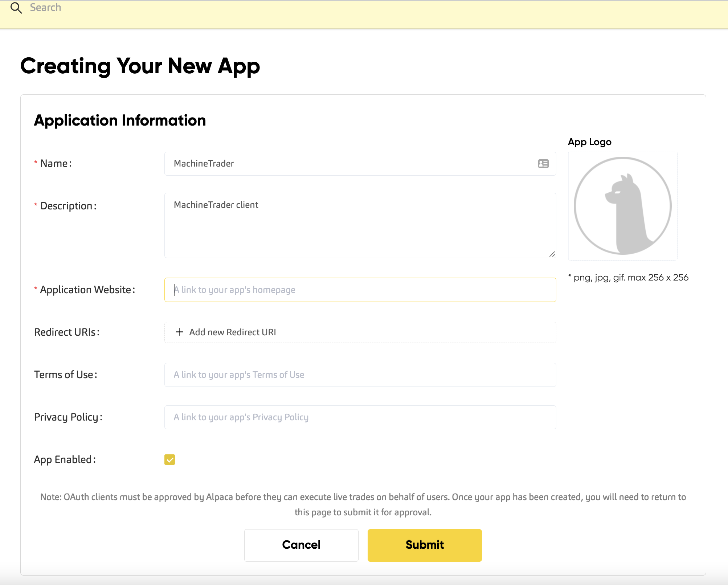
Task: Focus the Application Website input
Action: coord(359,290)
